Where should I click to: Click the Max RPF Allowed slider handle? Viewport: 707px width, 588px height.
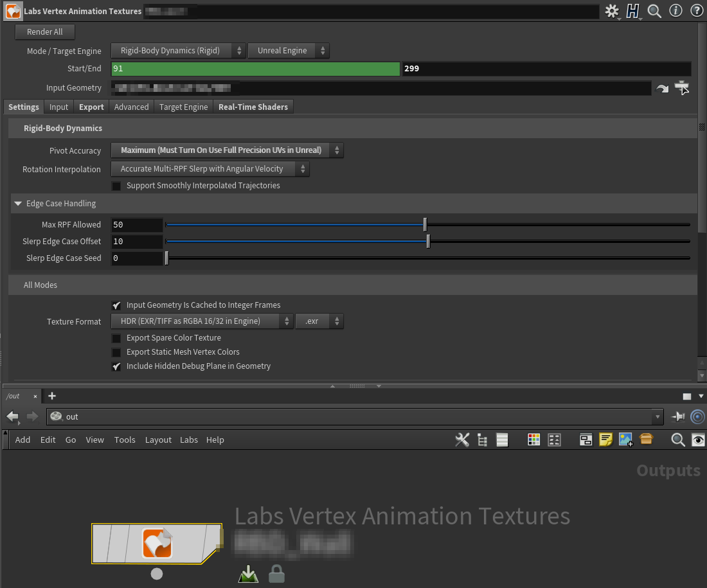(x=425, y=224)
